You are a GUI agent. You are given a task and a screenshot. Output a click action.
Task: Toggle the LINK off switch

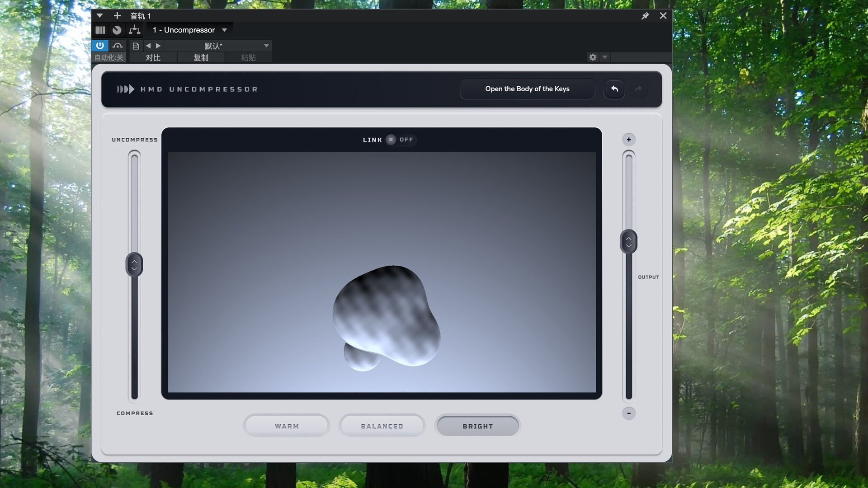point(392,140)
